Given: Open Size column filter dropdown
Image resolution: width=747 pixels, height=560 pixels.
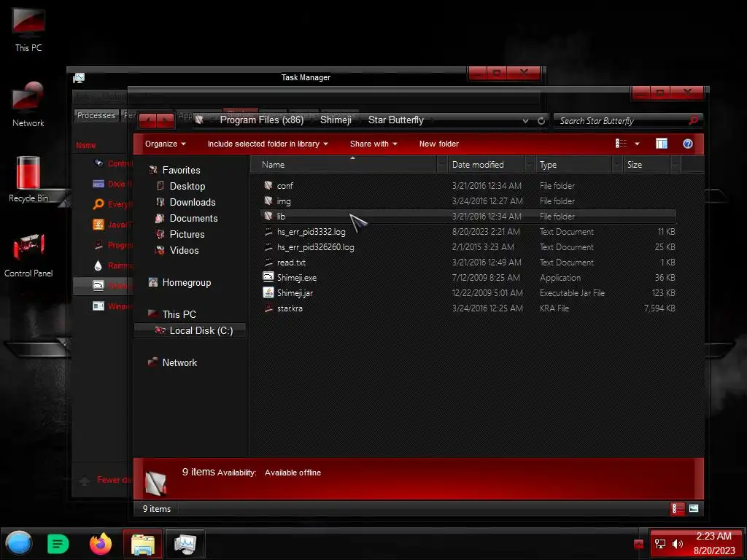Looking at the screenshot, I should click(x=676, y=165).
